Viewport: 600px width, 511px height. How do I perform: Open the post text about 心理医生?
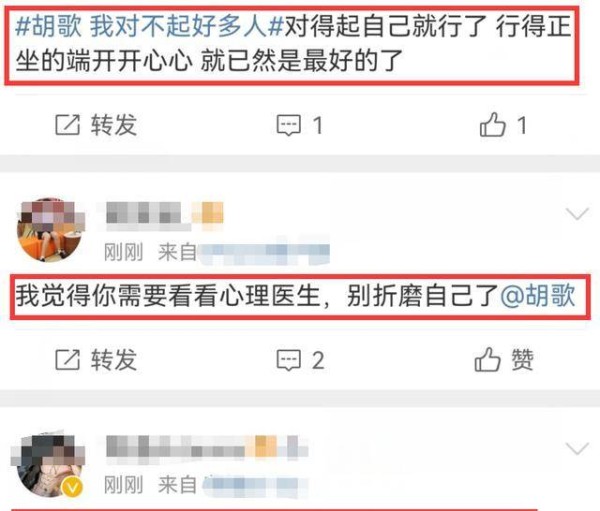click(295, 295)
